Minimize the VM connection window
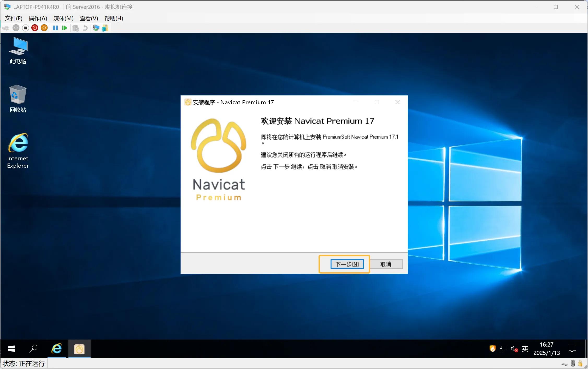The height and width of the screenshot is (369, 588). 534,7
